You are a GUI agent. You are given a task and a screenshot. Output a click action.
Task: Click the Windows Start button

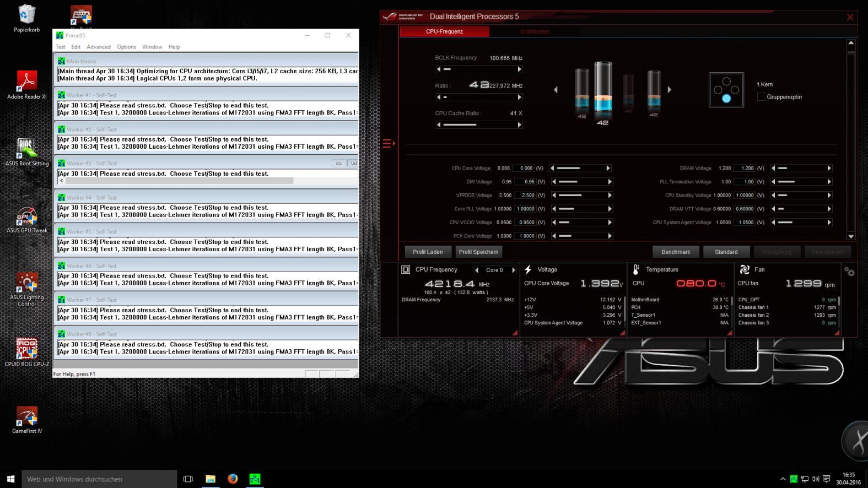tap(10, 479)
